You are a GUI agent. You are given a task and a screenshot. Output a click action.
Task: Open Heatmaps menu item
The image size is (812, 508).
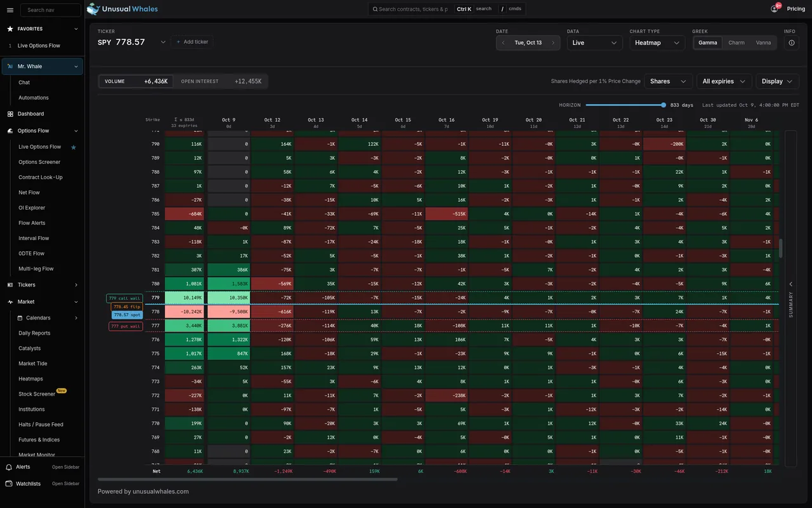(x=30, y=379)
